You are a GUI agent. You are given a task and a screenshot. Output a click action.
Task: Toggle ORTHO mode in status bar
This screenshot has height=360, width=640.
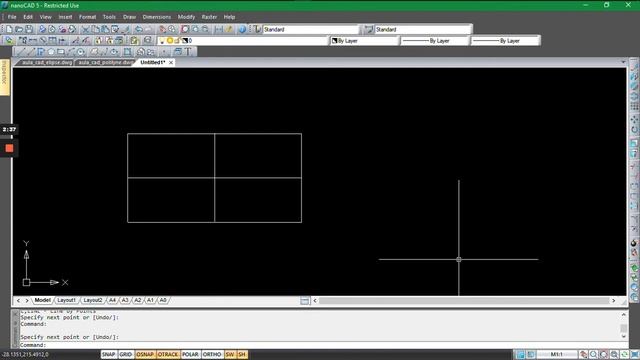[212, 354]
